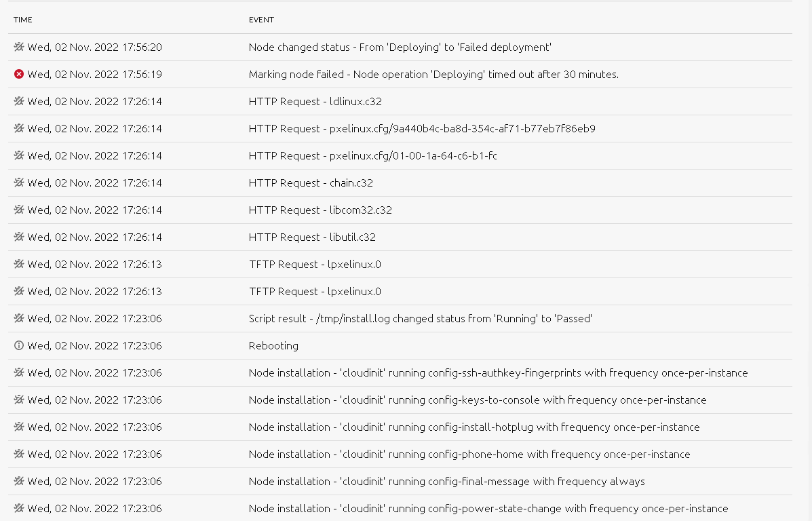This screenshot has width=812, height=521.
Task: Click the debug icon beside the chain.c32 HTTP request
Action: [x=19, y=182]
